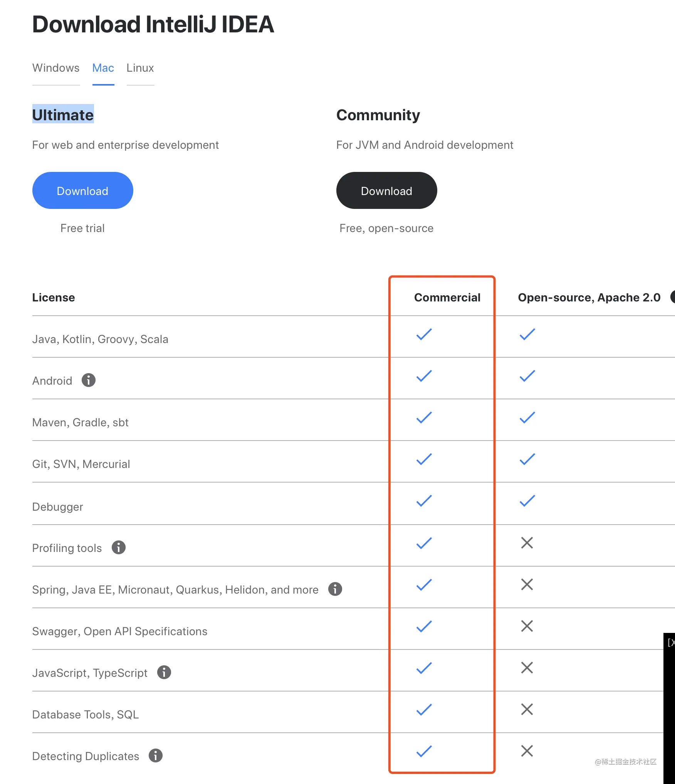Select the Mac tab
Screen dimensions: 675x784
(103, 68)
